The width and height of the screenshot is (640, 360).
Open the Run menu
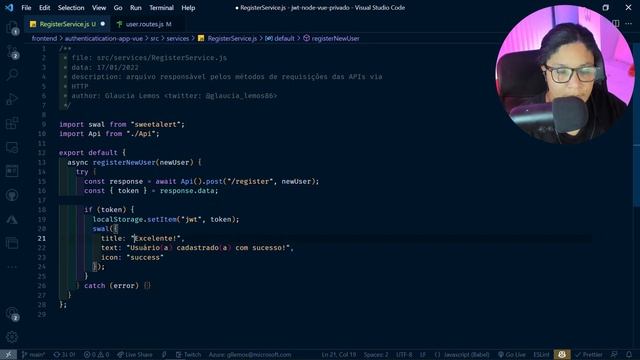tap(136, 8)
